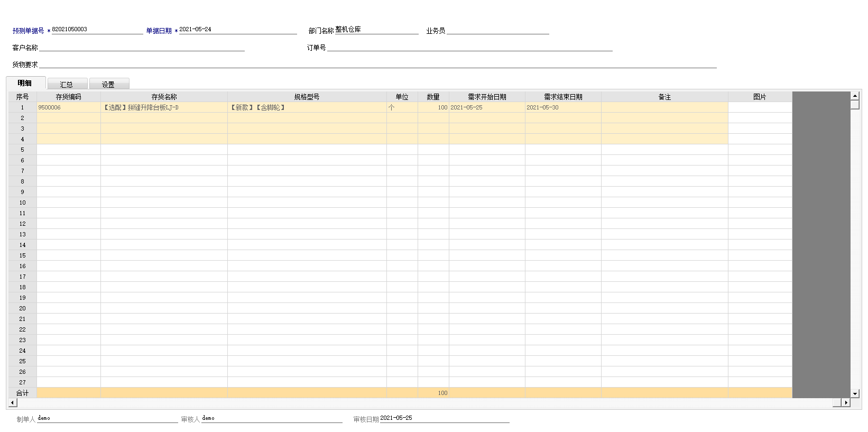Click the 预测单据号 input field
Viewport: 868px width, 432px height.
(x=97, y=30)
